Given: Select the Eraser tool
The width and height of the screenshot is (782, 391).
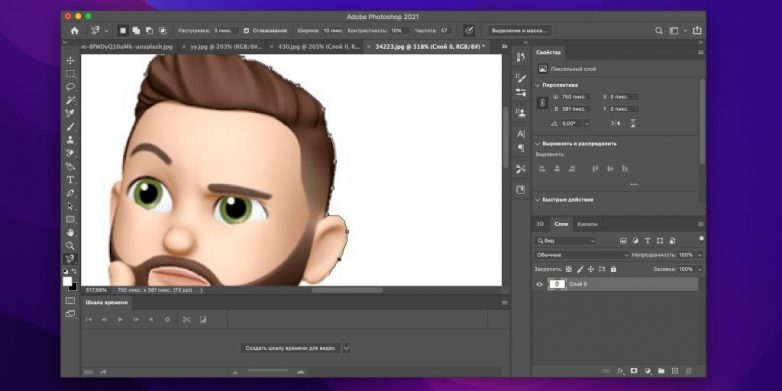Looking at the screenshot, I should (70, 153).
